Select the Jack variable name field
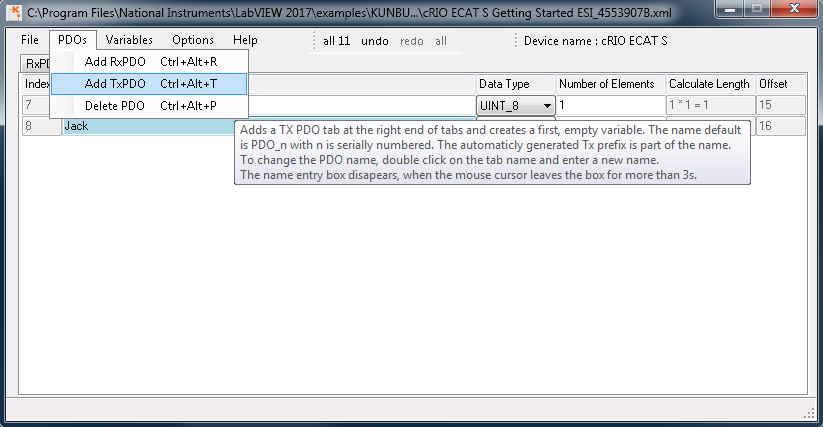The width and height of the screenshot is (823, 427). (x=147, y=126)
